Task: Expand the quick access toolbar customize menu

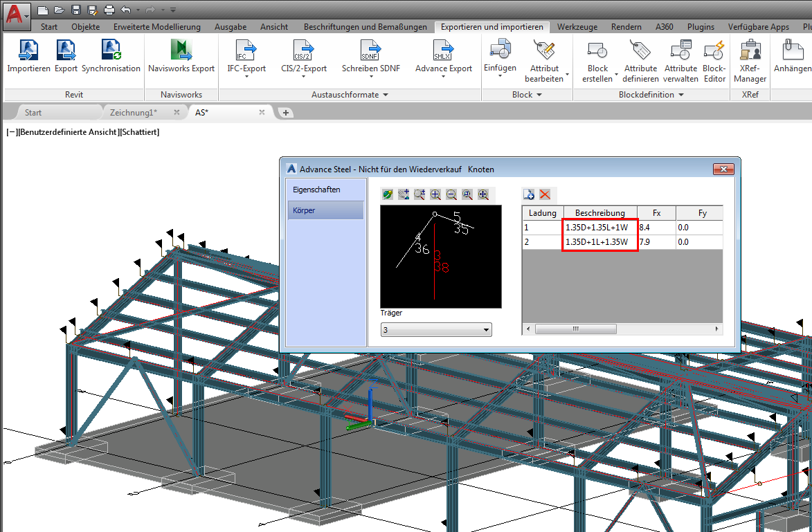Action: [173, 10]
